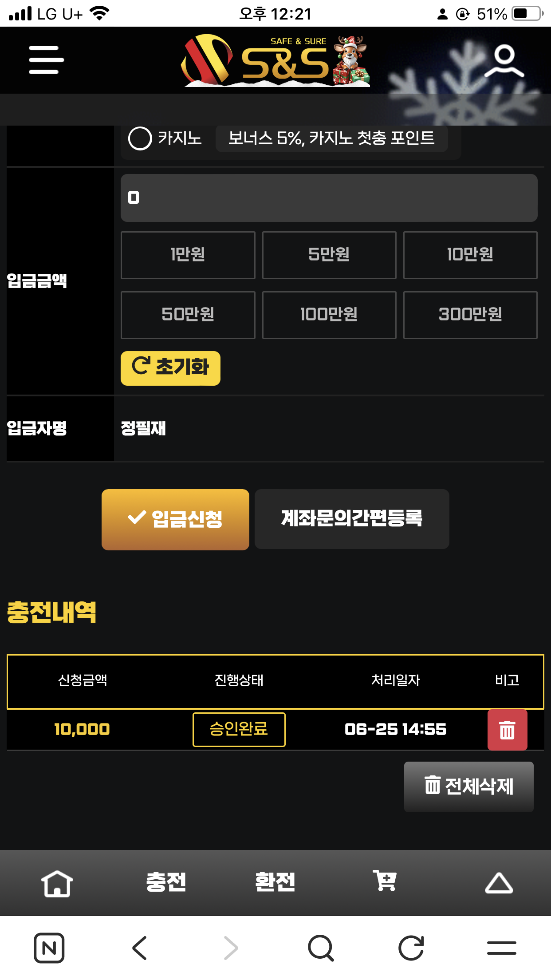The image size is (551, 980).
Task: Submit the 입금신청 button
Action: (175, 519)
